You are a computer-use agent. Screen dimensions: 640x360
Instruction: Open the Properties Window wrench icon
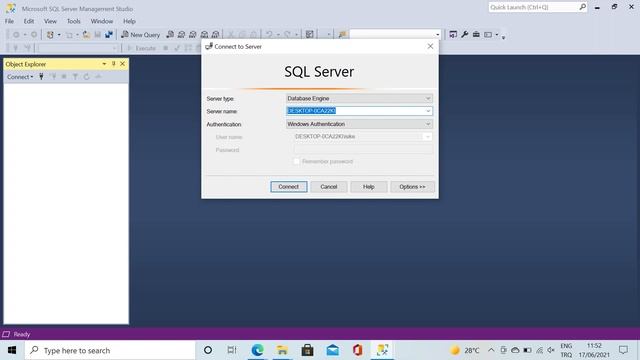pyautogui.click(x=464, y=35)
